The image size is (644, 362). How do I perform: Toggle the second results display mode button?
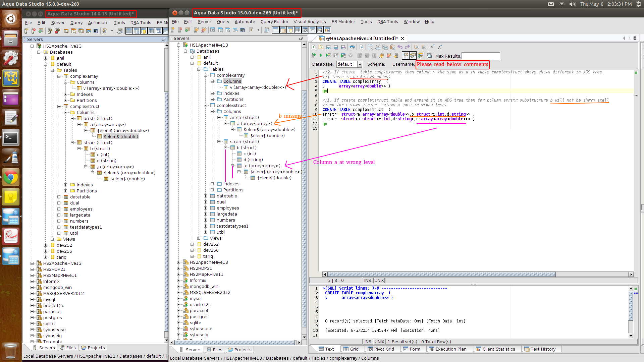click(x=413, y=55)
